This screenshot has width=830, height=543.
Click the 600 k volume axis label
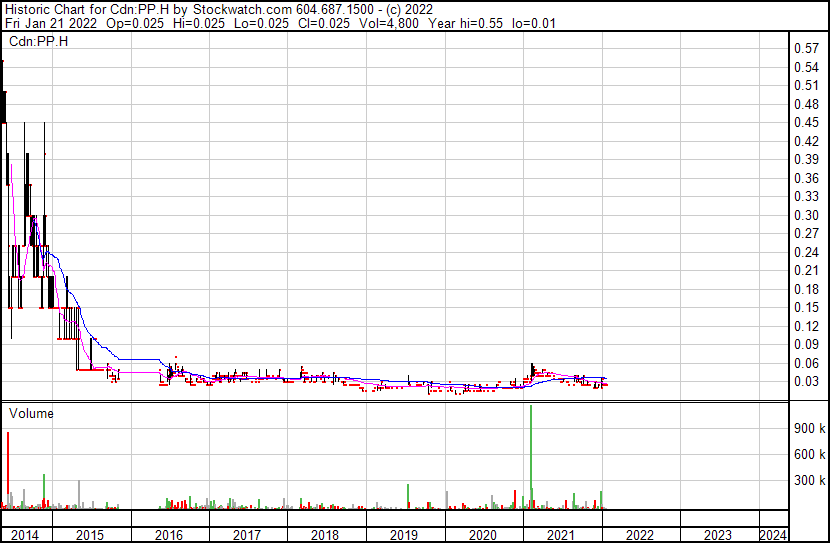(x=809, y=454)
